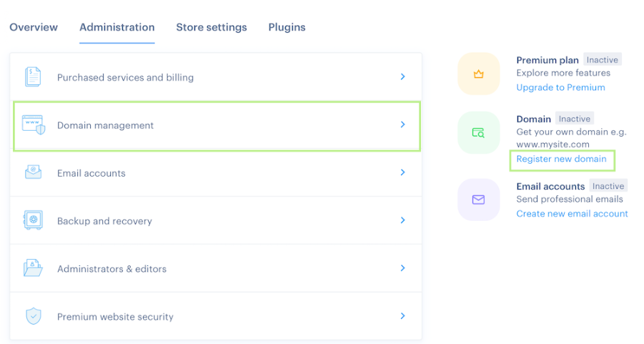The image size is (644, 344).
Task: Open Premium website security label
Action: 115,317
